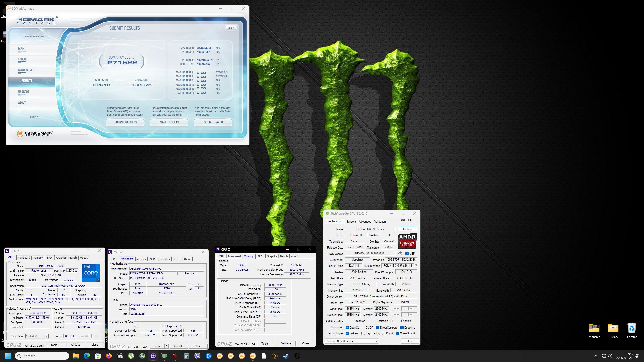Click the Futuremark Corporation logo
Viewport: 644px width, 362px height.
pos(35,134)
